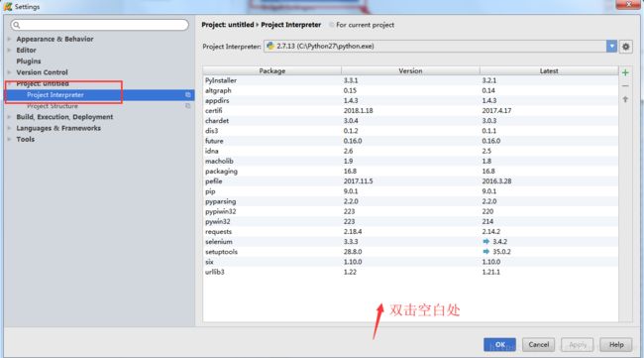This screenshot has height=358, width=644.
Task: Select the dis3 package row
Action: coord(410,131)
